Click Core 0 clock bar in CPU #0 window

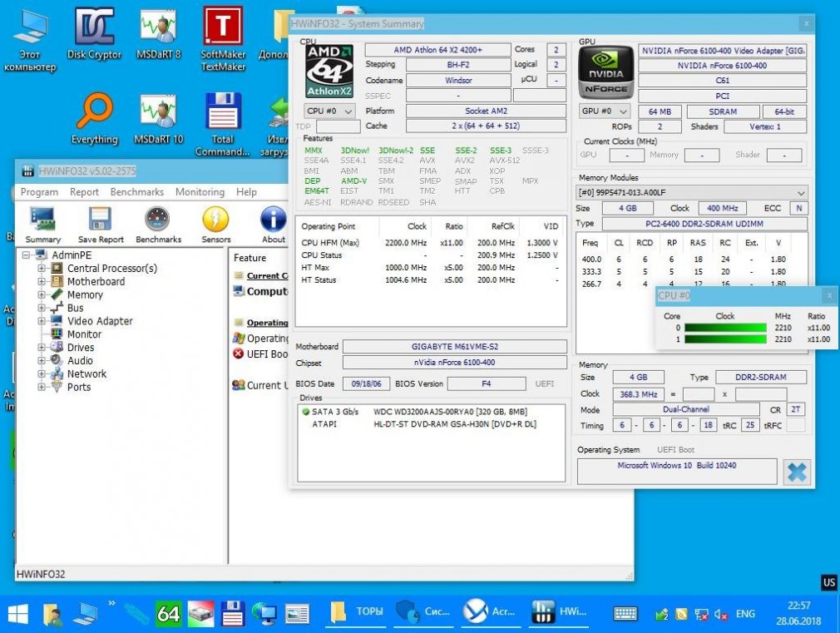[725, 328]
